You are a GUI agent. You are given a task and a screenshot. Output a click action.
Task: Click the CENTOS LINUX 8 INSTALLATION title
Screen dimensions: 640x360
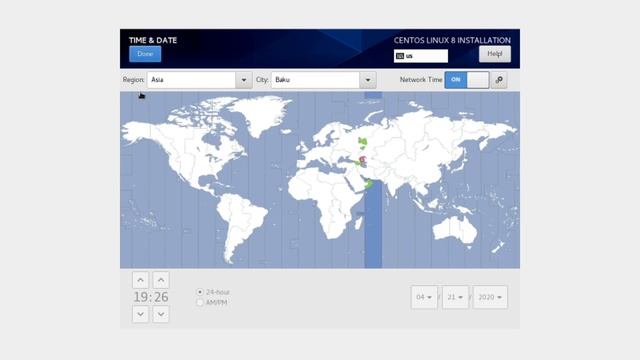tap(452, 40)
